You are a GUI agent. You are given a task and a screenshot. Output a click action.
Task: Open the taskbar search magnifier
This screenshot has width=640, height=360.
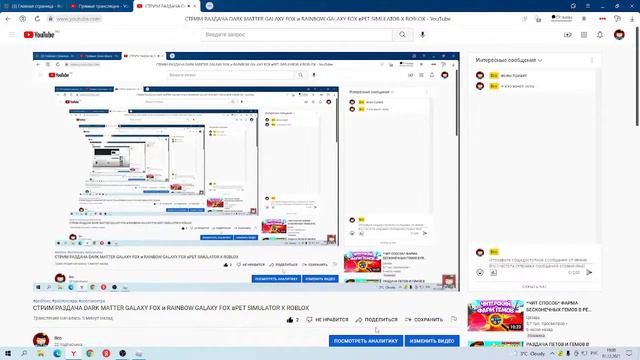pyautogui.click(x=24, y=353)
